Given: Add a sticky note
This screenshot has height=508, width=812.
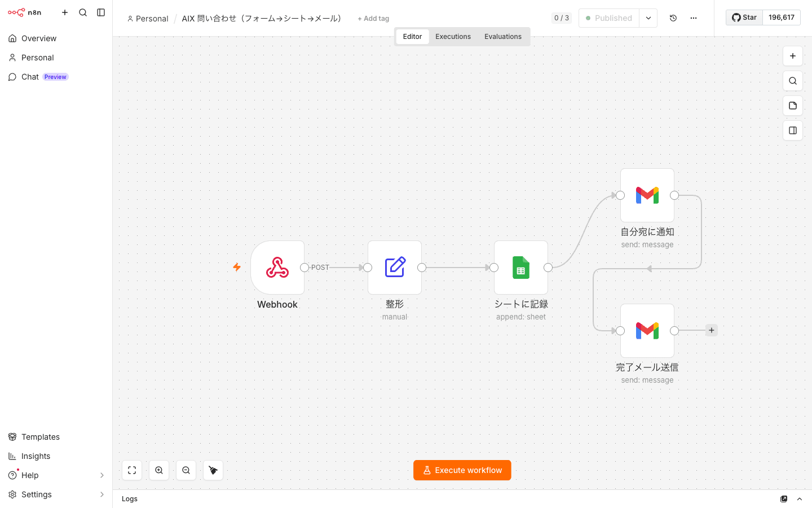Looking at the screenshot, I should click(793, 106).
